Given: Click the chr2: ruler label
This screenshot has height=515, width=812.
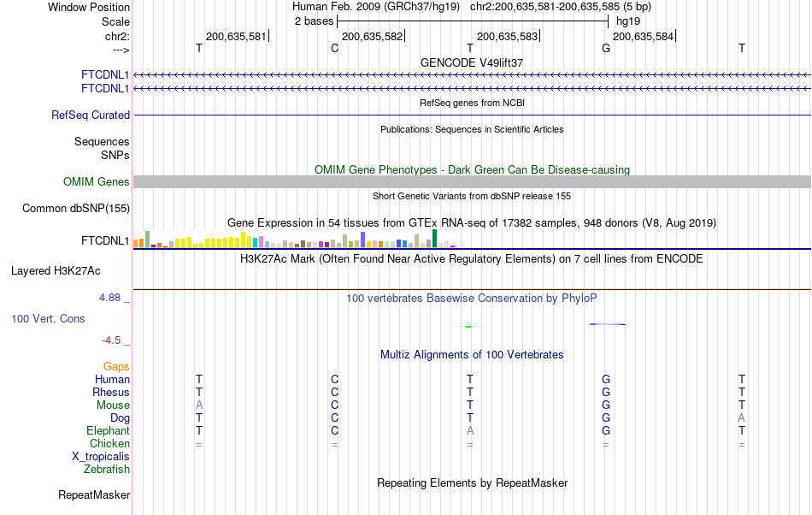Looking at the screenshot, I should point(117,36).
